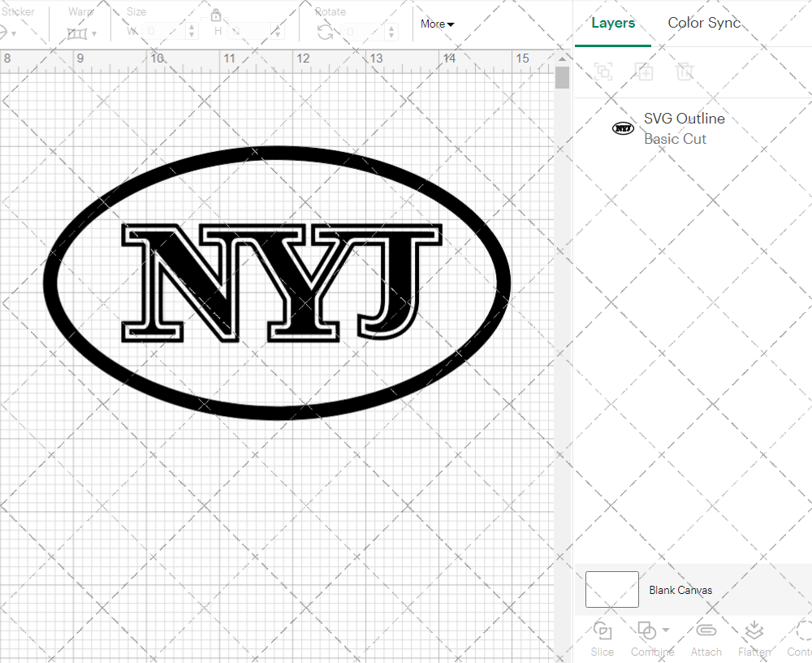Open the Warp dropdown arrow
The height and width of the screenshot is (663, 812).
[x=94, y=33]
